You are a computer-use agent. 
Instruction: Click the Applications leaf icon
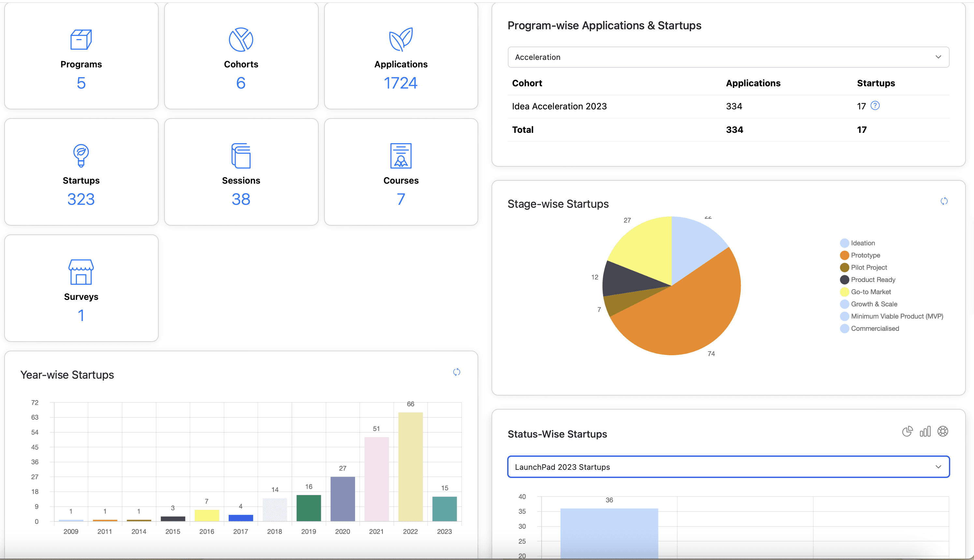[x=401, y=40]
